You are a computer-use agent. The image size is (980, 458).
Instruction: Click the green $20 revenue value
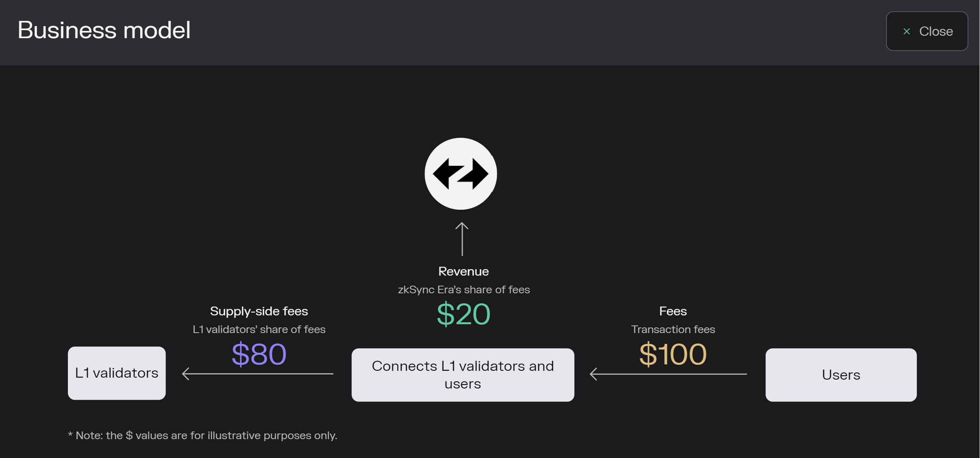pyautogui.click(x=463, y=314)
